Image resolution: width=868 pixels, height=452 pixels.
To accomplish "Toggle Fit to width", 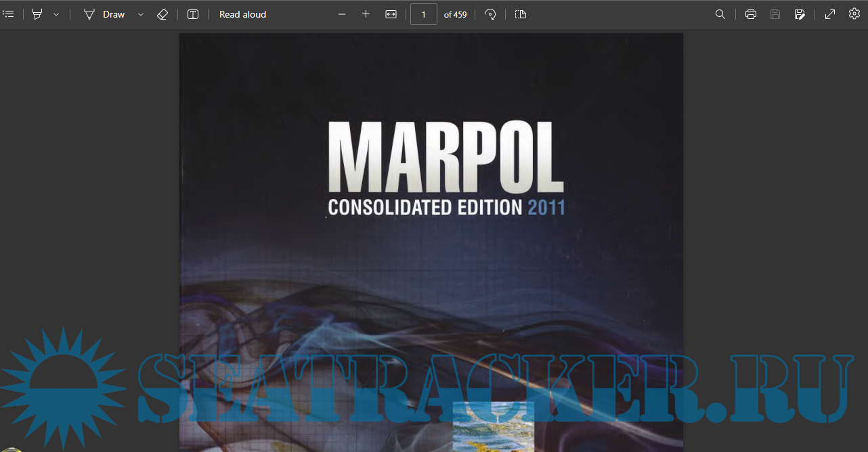I will [x=391, y=14].
